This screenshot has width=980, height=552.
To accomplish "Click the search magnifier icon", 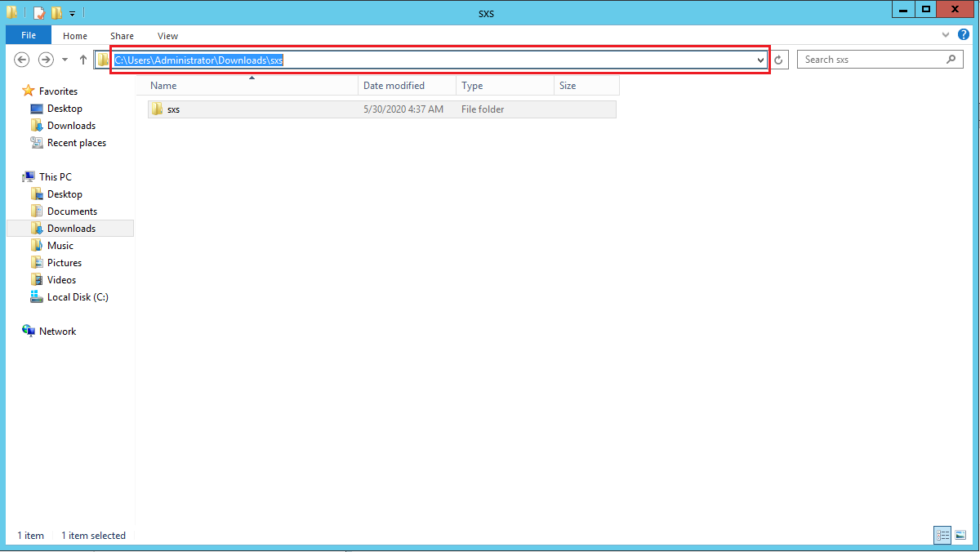I will pos(951,60).
